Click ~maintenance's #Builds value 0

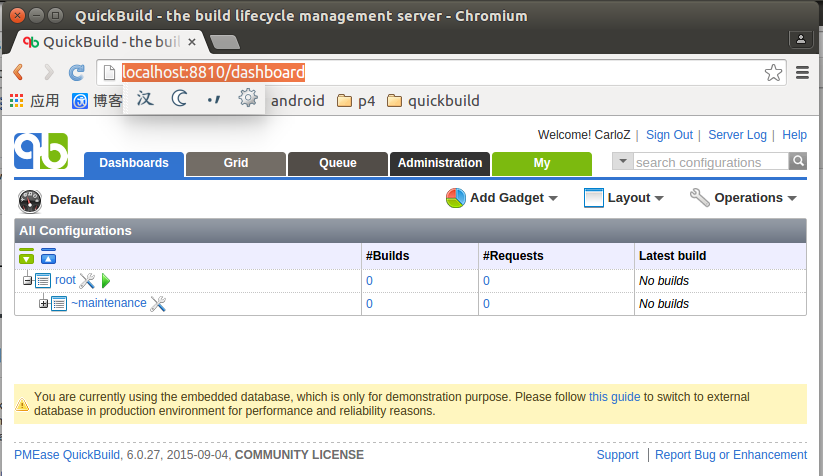click(370, 304)
